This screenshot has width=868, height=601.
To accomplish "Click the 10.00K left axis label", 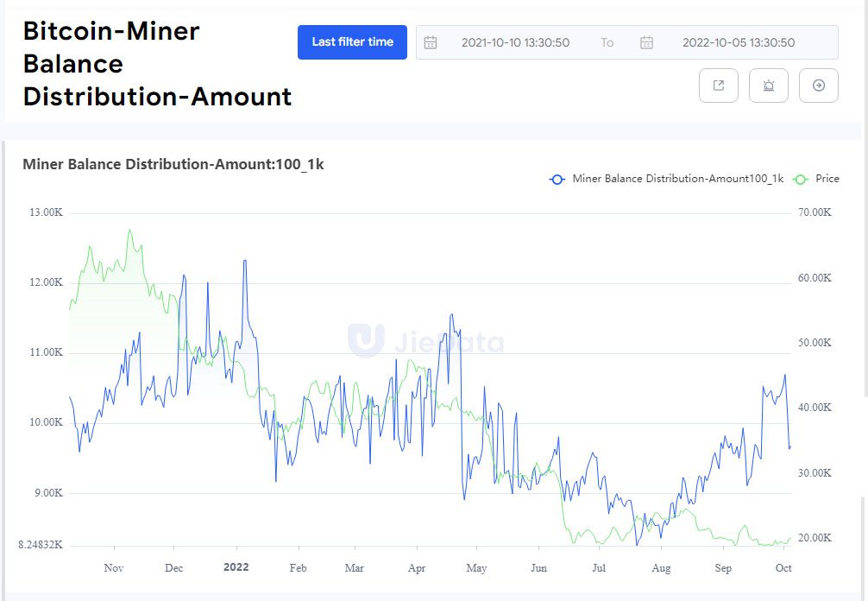I will click(46, 422).
